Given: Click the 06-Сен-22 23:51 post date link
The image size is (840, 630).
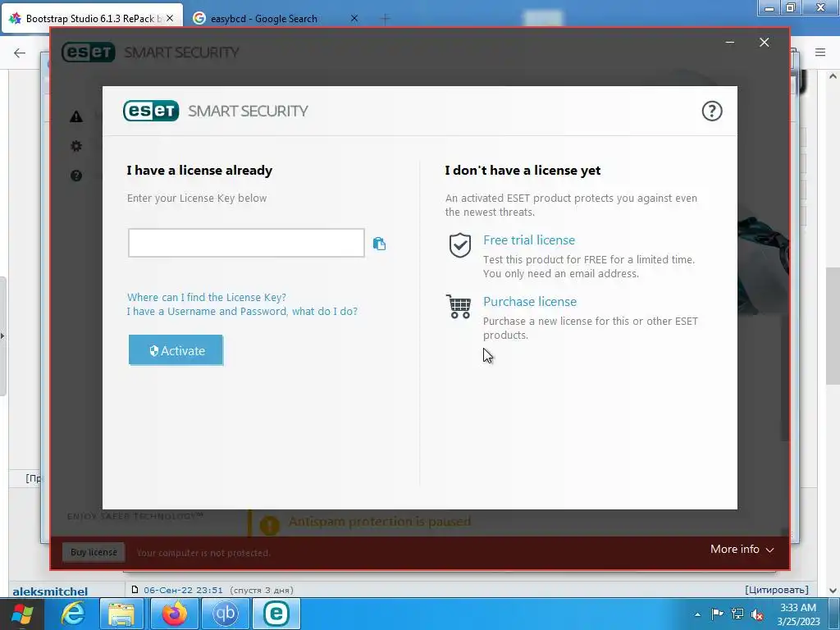Looking at the screenshot, I should coord(183,590).
